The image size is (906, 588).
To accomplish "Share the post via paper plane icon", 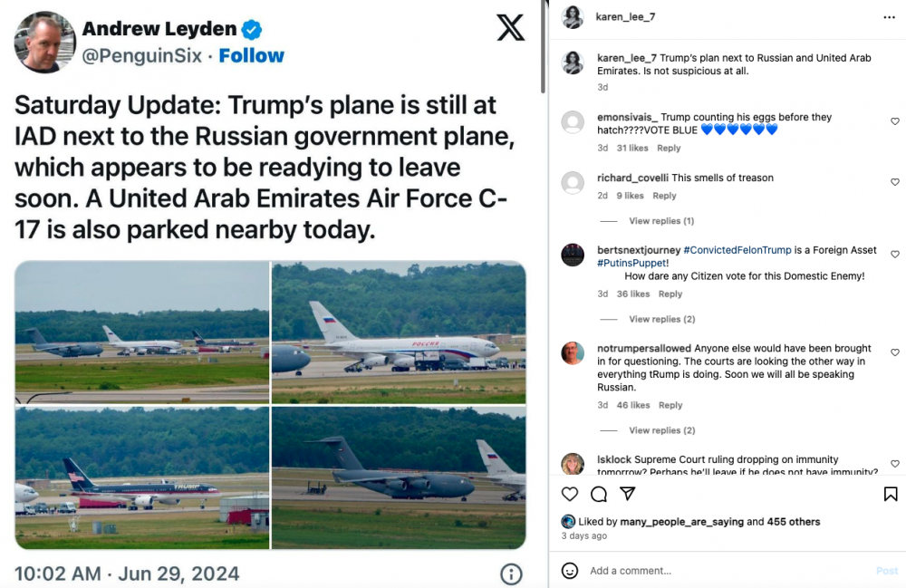I will [627, 494].
